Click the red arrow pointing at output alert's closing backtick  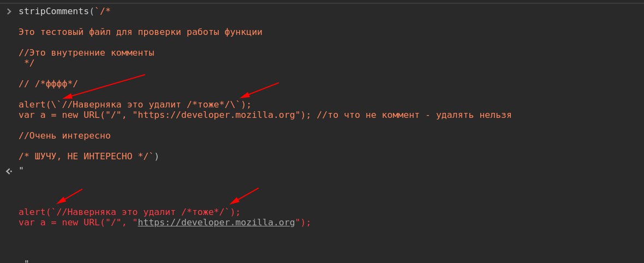tap(244, 196)
